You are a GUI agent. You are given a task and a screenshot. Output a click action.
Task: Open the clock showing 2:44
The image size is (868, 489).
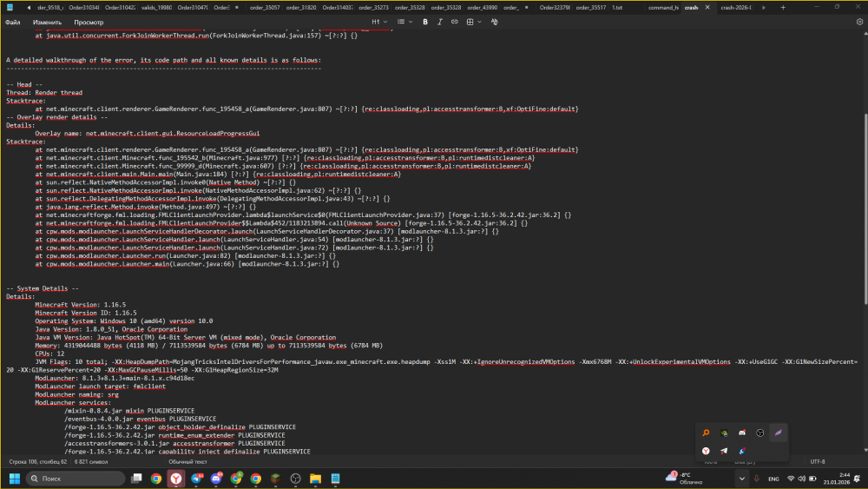(x=836, y=479)
